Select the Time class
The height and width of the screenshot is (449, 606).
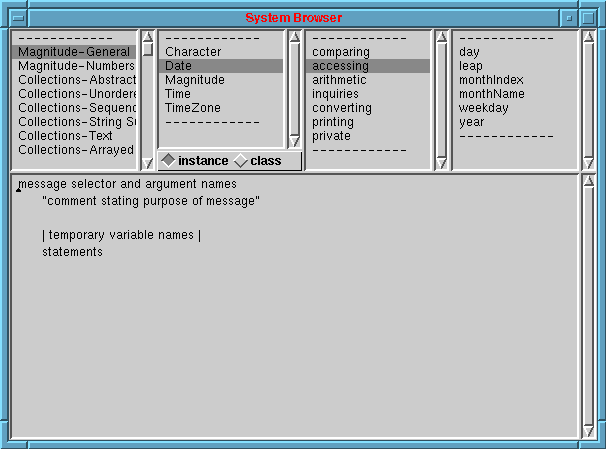(221, 94)
